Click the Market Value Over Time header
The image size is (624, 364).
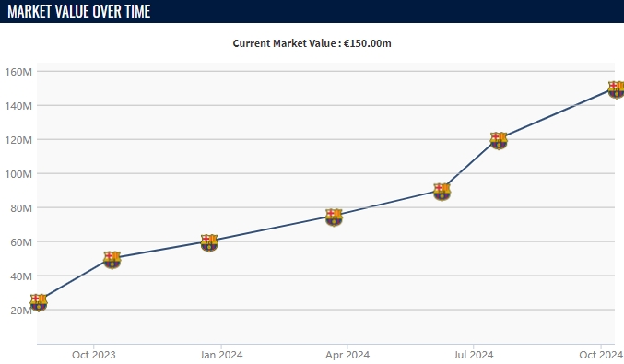78,11
